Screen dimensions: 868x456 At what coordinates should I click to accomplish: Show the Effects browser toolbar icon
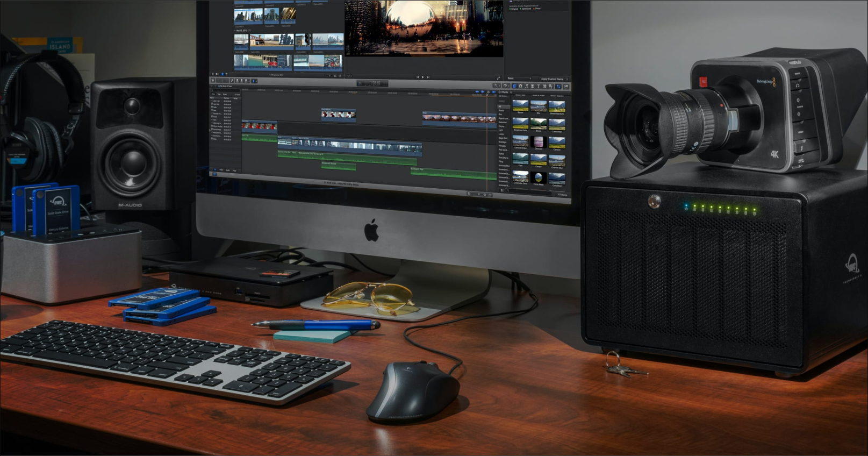[x=514, y=85]
